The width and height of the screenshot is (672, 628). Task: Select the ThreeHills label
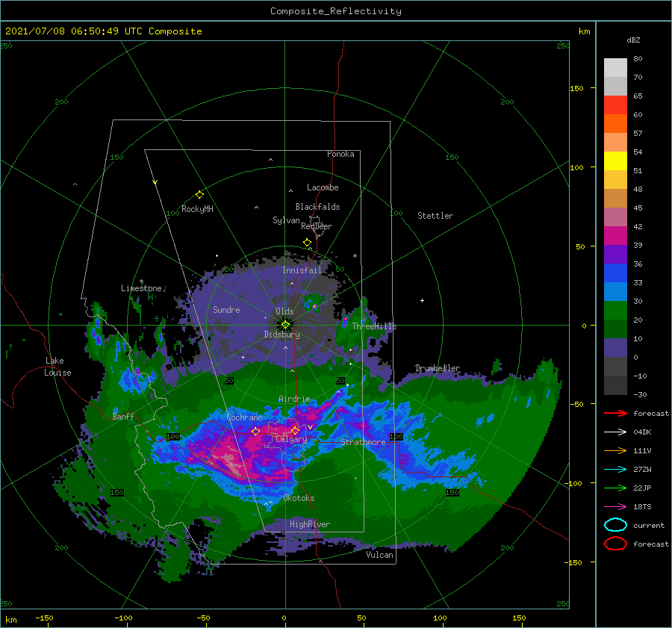[374, 326]
